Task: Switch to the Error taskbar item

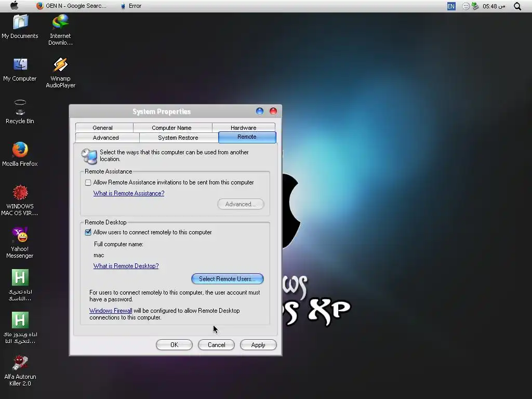Action: (131, 6)
